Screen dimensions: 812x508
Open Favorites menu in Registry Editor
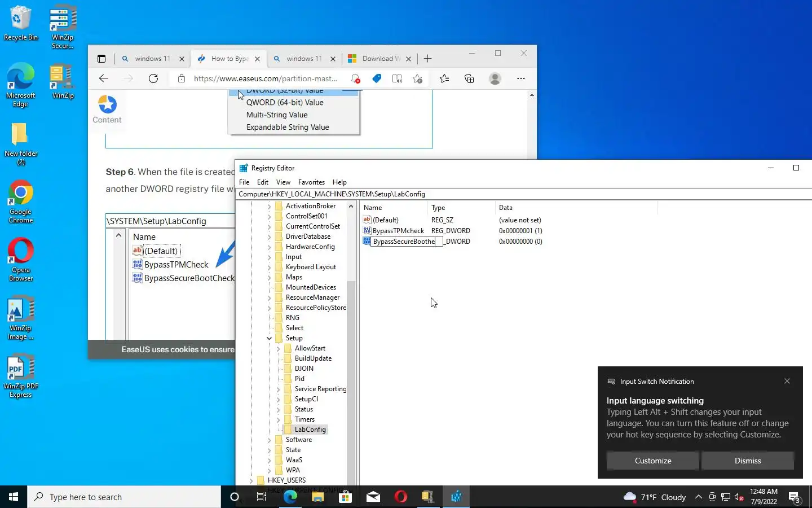click(311, 182)
